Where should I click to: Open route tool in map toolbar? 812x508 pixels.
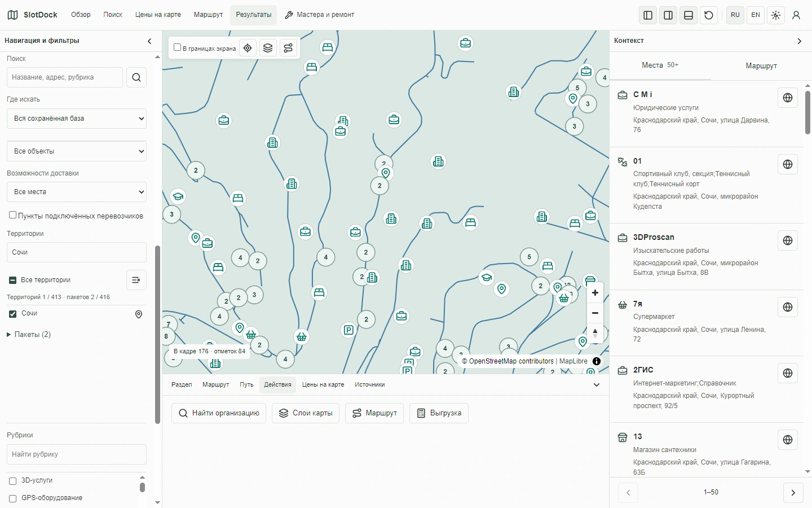[x=288, y=48]
